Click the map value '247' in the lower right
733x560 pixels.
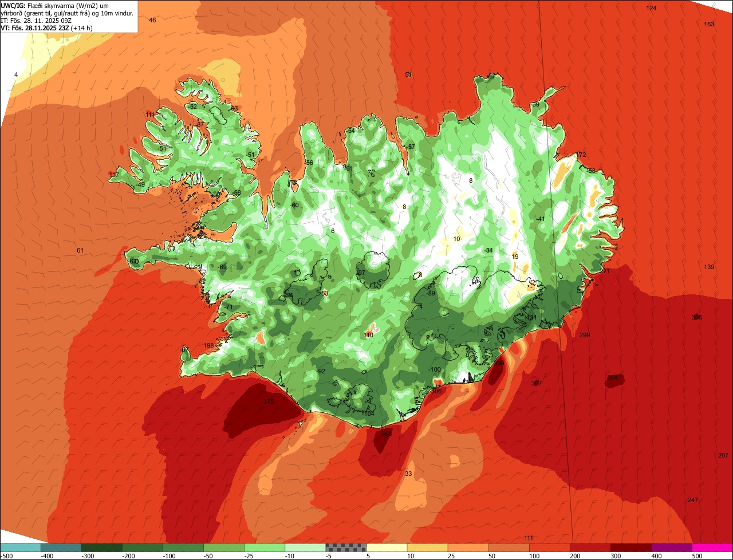click(693, 500)
